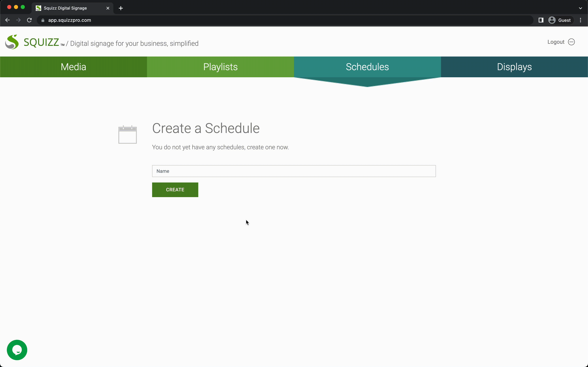Switch to the Playlists tab
This screenshot has width=588, height=367.
pyautogui.click(x=220, y=67)
